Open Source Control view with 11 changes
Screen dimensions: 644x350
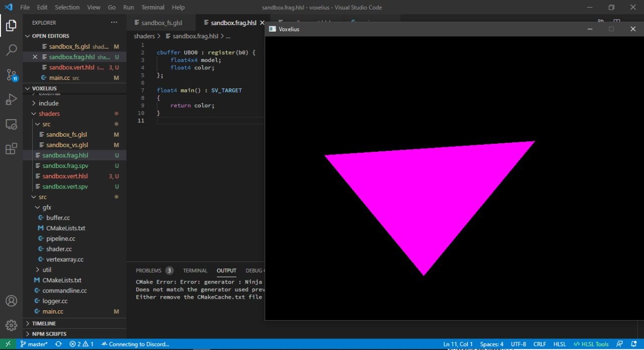click(11, 75)
